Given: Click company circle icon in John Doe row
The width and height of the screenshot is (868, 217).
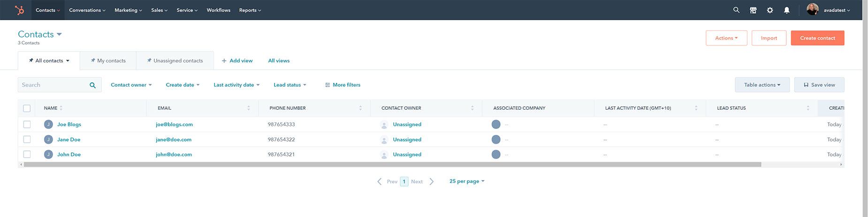Looking at the screenshot, I should point(496,154).
